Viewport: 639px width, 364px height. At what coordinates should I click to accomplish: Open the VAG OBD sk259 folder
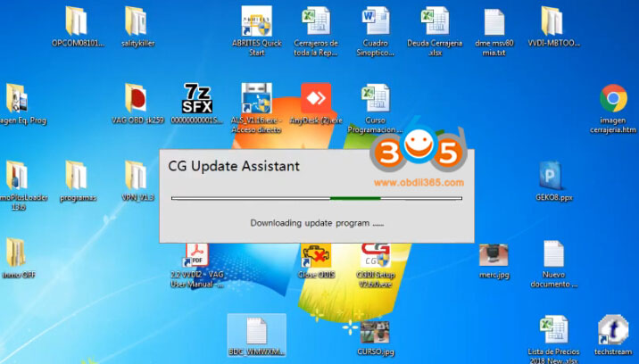137,98
